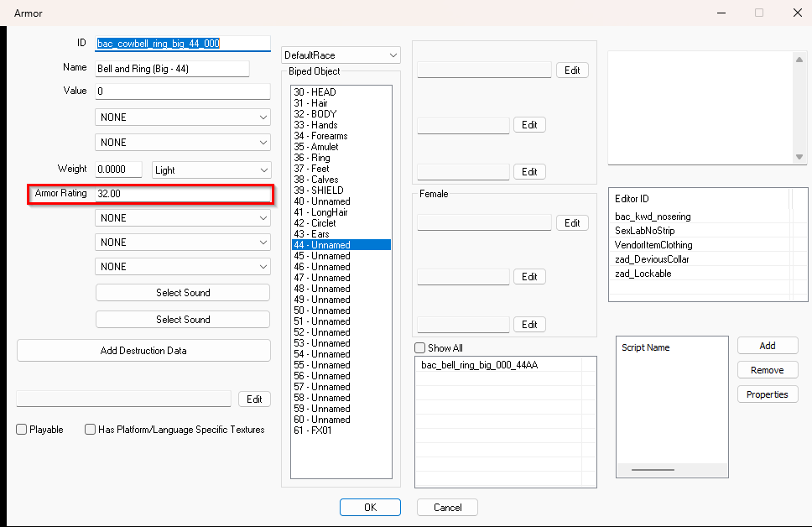812x527 pixels.
Task: Select '35 - Amulet' biped slot
Action: point(341,147)
